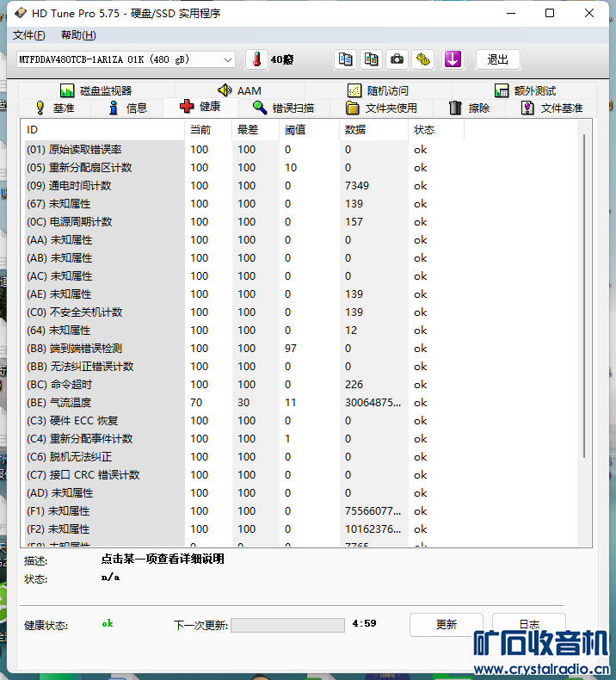Click the 日志 button
The height and width of the screenshot is (680, 616).
(x=529, y=625)
